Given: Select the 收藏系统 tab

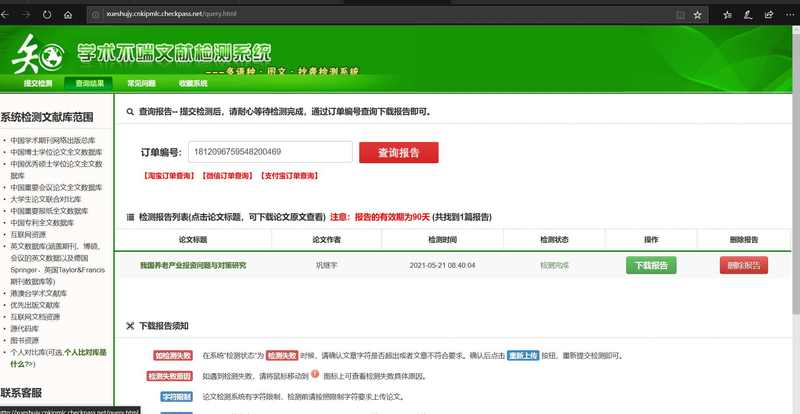Looking at the screenshot, I should (x=193, y=84).
